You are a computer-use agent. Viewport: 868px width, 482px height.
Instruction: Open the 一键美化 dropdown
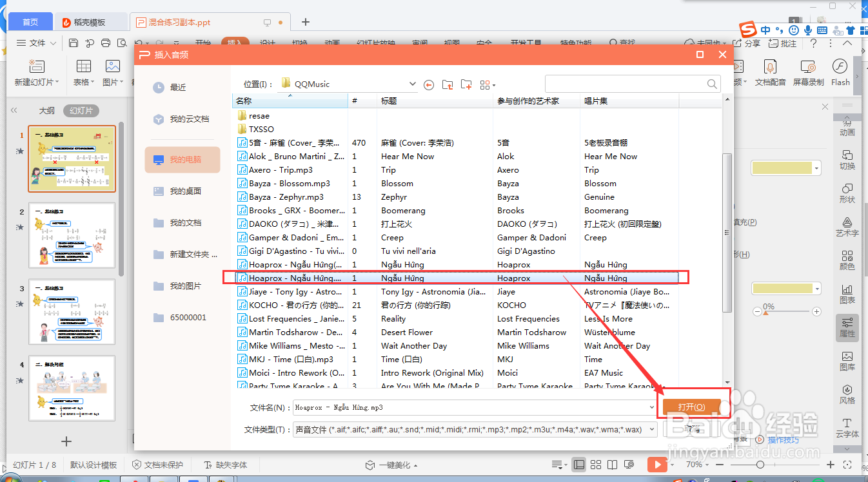392,465
